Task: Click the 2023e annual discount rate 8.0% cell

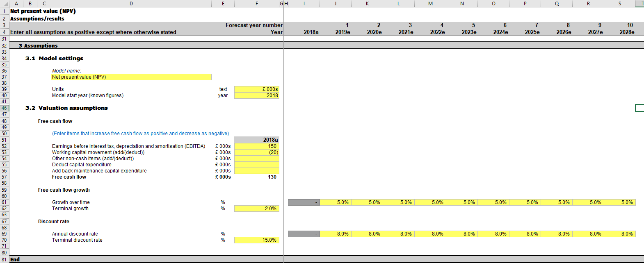Action: tap(462, 234)
